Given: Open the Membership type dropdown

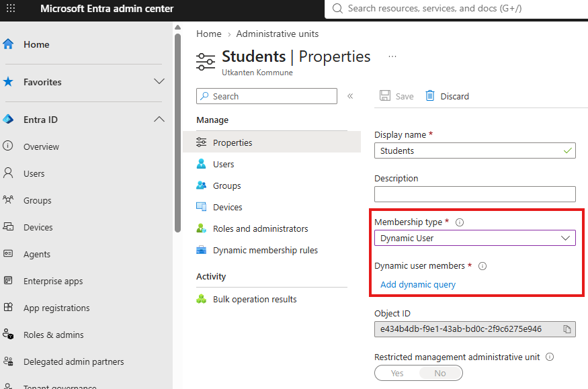Looking at the screenshot, I should 474,238.
